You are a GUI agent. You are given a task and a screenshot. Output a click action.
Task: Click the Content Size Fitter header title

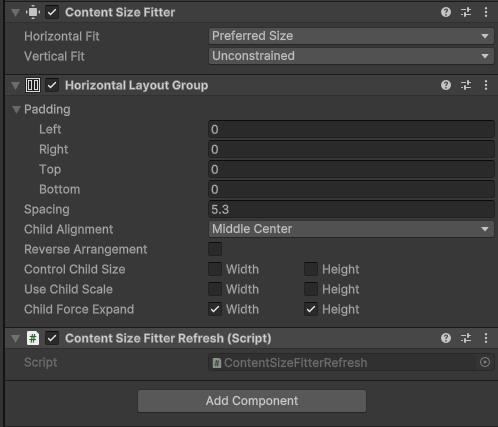tap(120, 12)
